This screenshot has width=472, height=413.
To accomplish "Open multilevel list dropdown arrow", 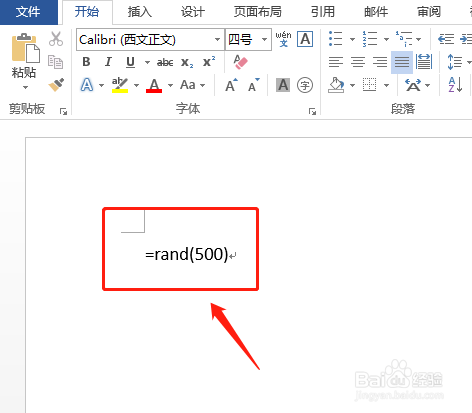I will (x=418, y=39).
